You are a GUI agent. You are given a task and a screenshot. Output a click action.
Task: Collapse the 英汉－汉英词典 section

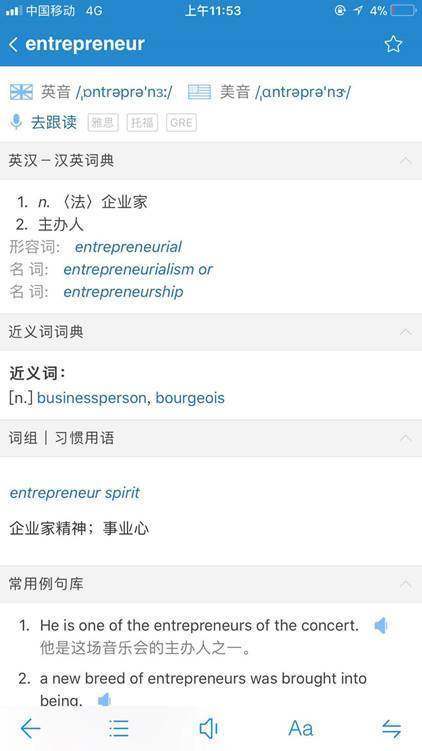click(406, 160)
